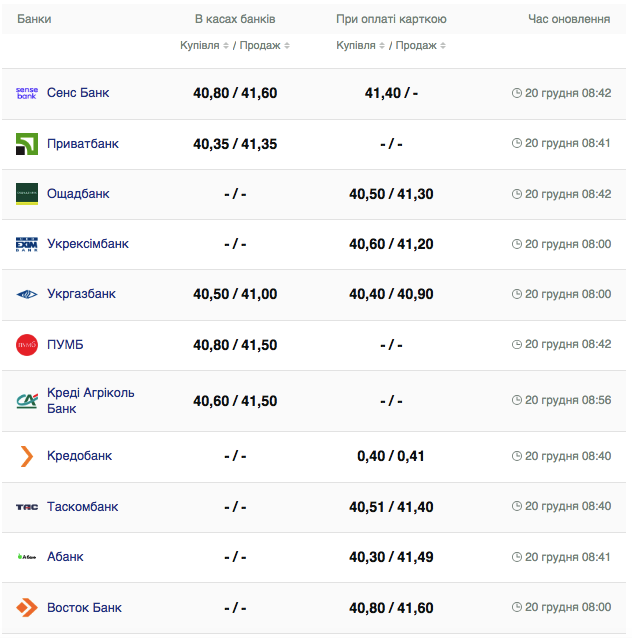632x638 pixels.
Task: Click the Ощадбанк logo icon
Action: 27,194
